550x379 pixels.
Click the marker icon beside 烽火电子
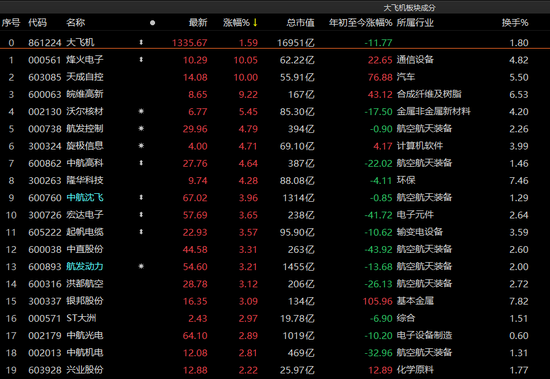coord(141,60)
